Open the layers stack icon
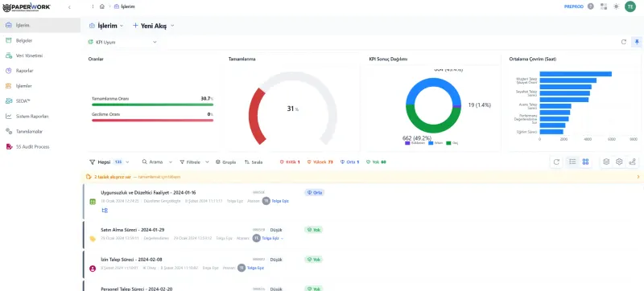The width and height of the screenshot is (644, 291). [x=606, y=162]
